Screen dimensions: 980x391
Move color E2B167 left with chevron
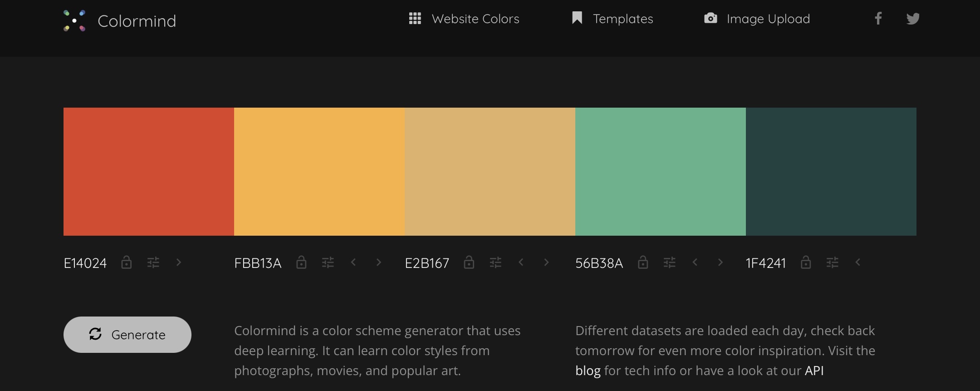coord(521,262)
